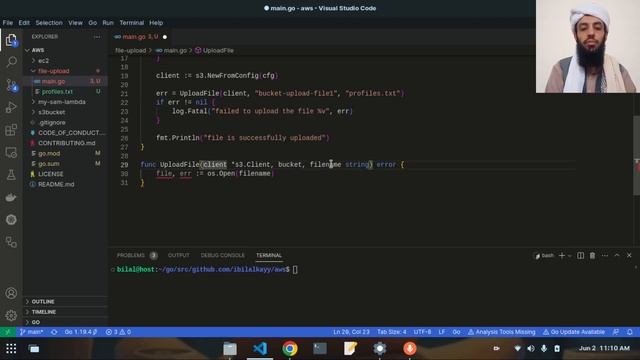Change Tab Size: 4 setting
Image resolution: width=640 pixels, height=360 pixels.
pos(391,332)
